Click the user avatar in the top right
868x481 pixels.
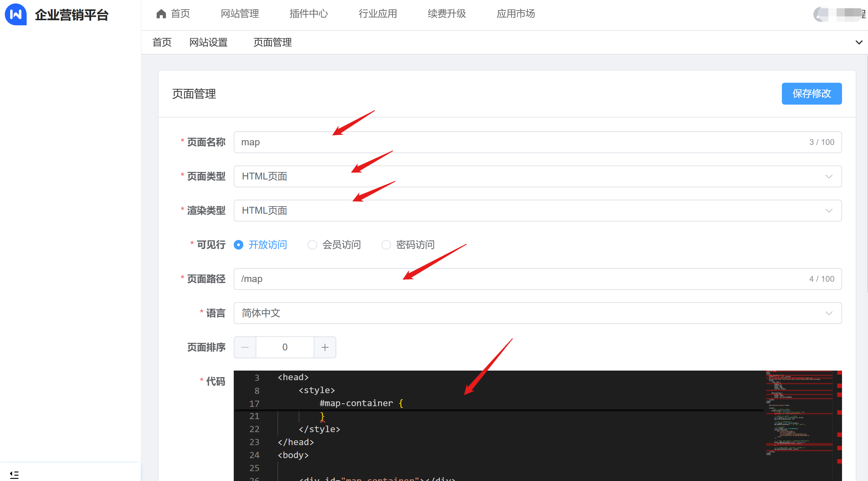coord(820,14)
